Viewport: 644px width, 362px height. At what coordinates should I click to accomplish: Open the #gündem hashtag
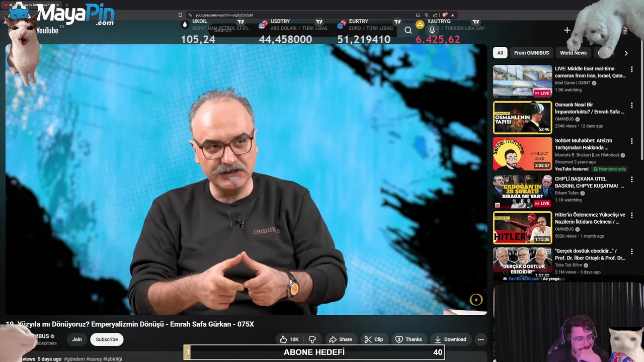click(x=74, y=359)
